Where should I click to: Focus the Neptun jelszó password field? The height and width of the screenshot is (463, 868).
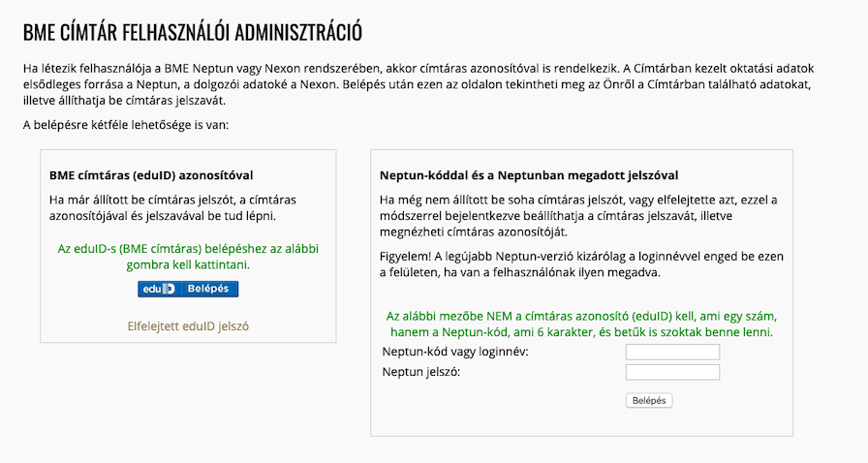coord(672,372)
